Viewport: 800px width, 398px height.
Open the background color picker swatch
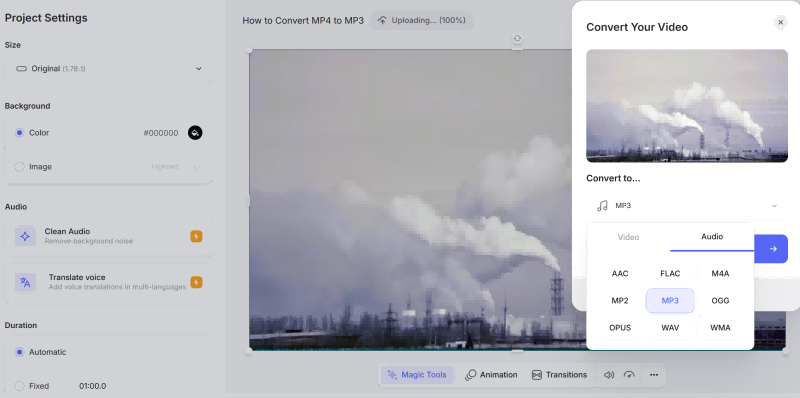pos(195,133)
